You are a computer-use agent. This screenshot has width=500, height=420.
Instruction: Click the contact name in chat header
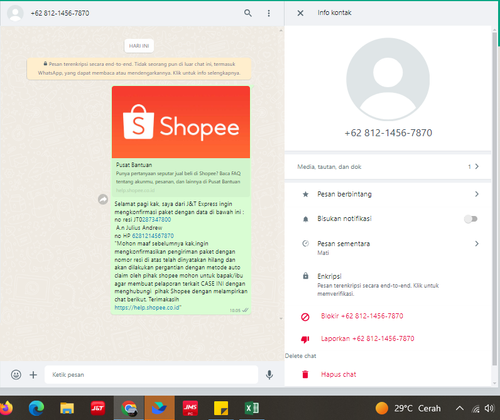[x=60, y=13]
